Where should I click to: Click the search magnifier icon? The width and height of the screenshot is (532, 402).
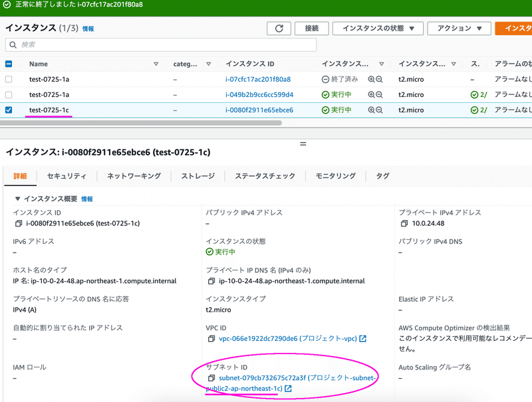click(13, 45)
